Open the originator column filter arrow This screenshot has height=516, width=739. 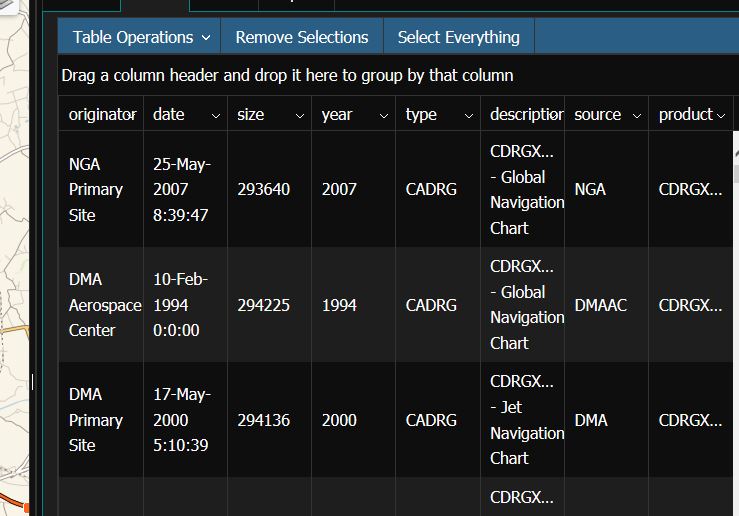coord(132,115)
